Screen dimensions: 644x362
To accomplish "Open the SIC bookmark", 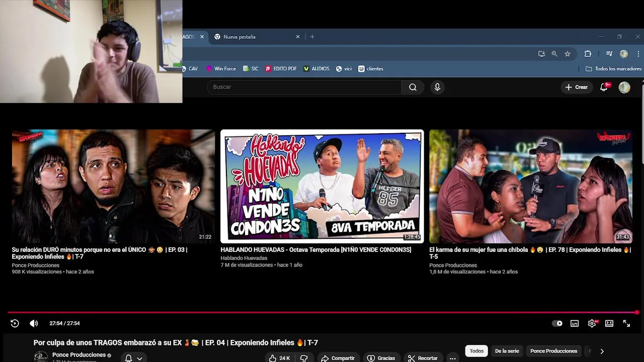I will click(251, 69).
